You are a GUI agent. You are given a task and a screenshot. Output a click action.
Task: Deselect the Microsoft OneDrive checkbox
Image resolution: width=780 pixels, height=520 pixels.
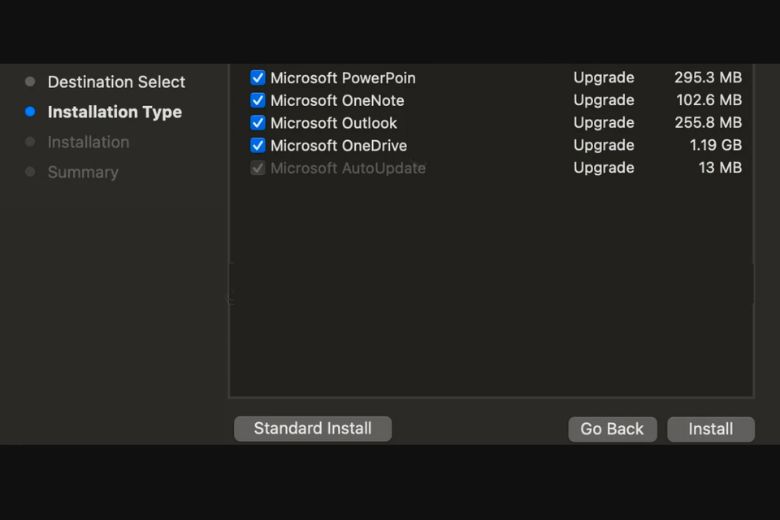tap(258, 145)
